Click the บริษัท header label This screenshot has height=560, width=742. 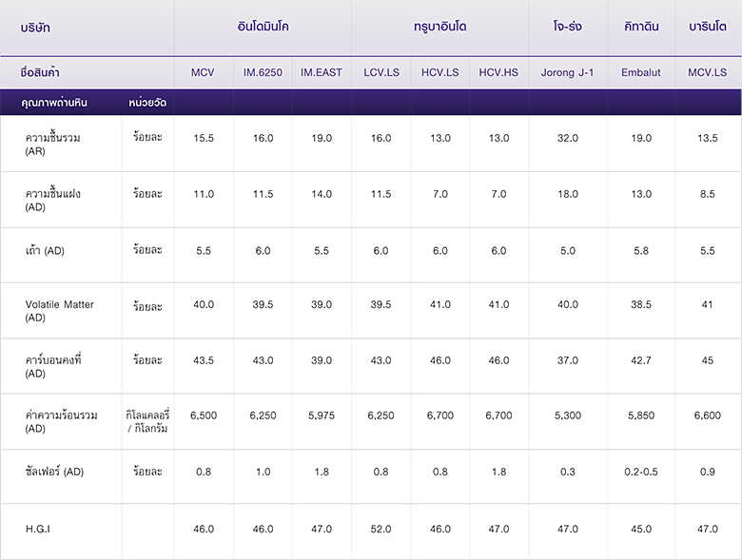(x=35, y=28)
